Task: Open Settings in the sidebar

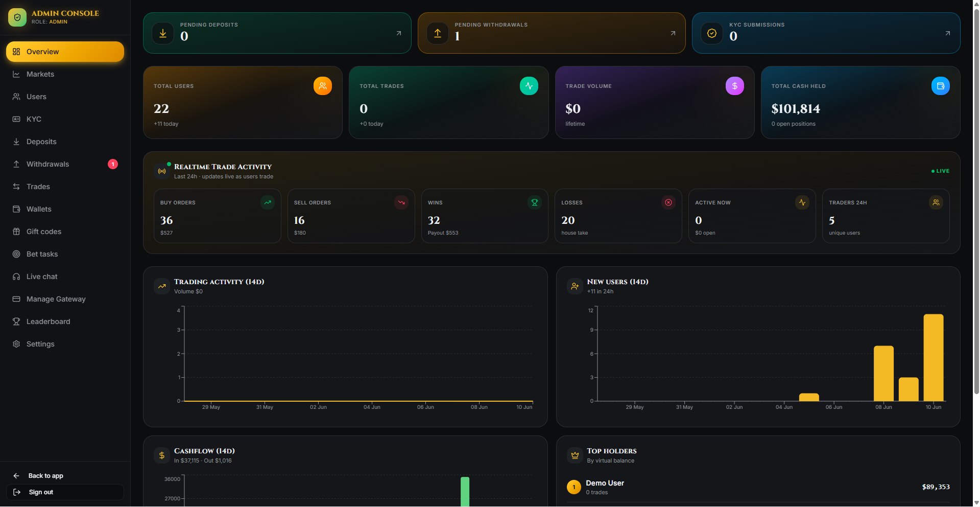Action: click(x=65, y=344)
